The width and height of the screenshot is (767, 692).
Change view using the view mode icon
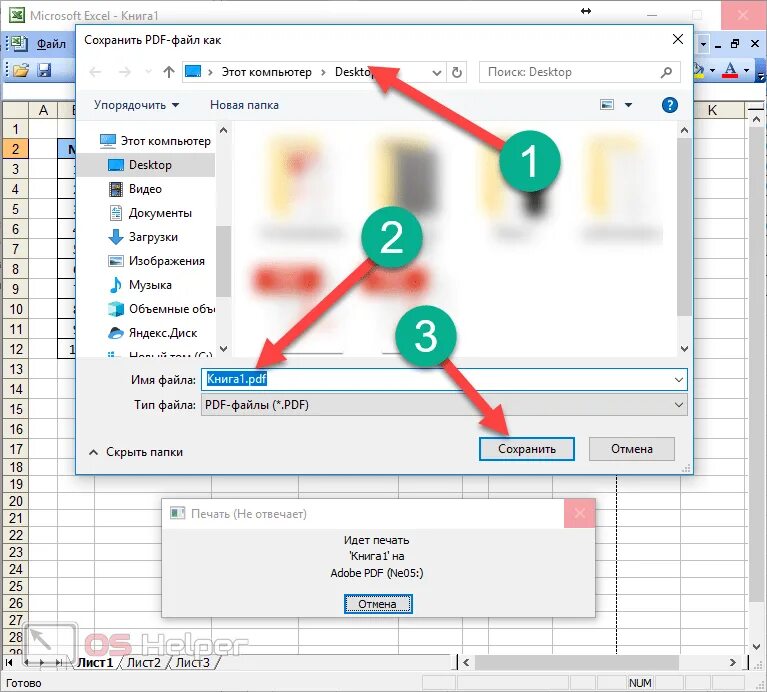tap(607, 105)
